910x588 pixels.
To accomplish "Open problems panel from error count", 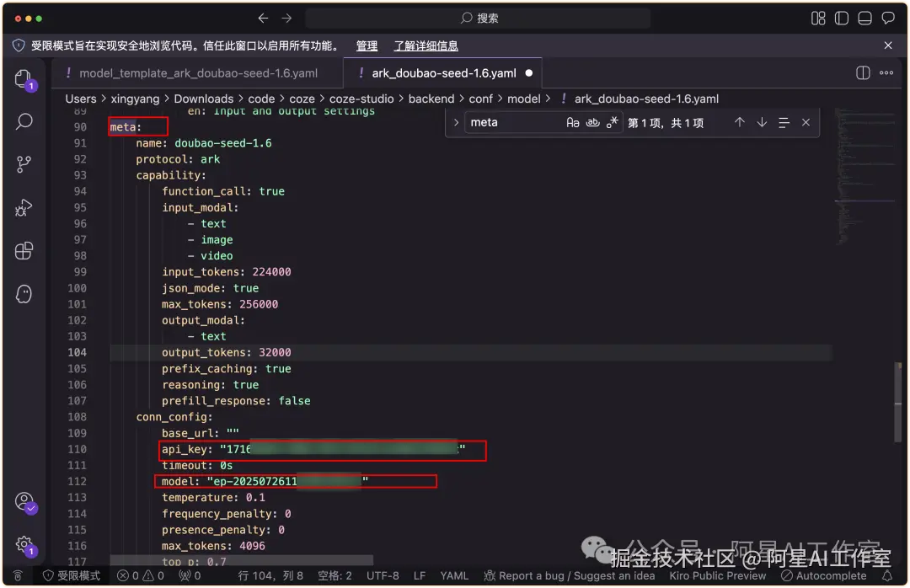I will (x=141, y=576).
